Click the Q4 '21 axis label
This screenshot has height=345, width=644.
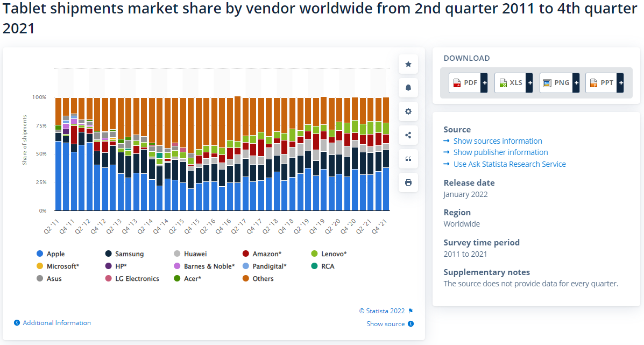pos(379,227)
